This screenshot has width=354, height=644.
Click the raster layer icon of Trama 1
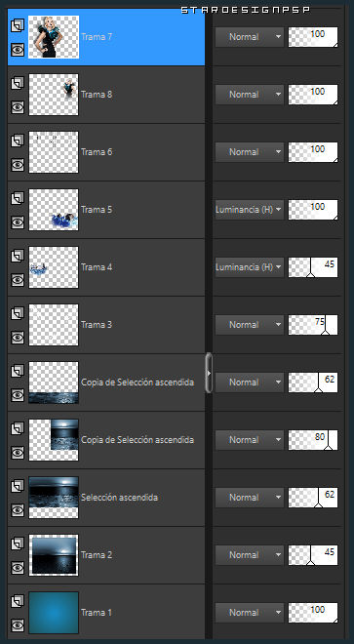point(18,600)
